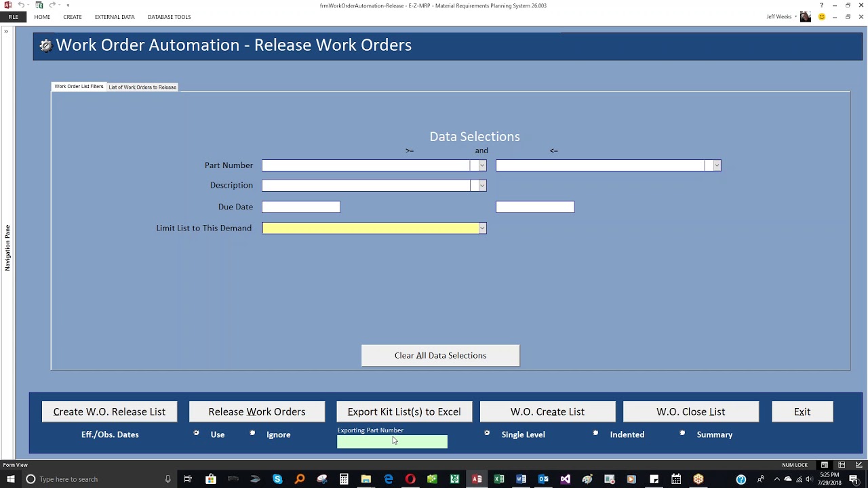The width and height of the screenshot is (868, 488).
Task: Open the Action Center notifications icon
Action: (x=854, y=479)
